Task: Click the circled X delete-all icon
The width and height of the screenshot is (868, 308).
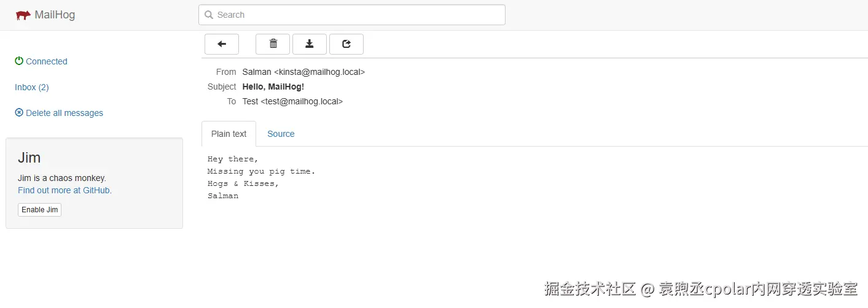Action: pos(19,113)
